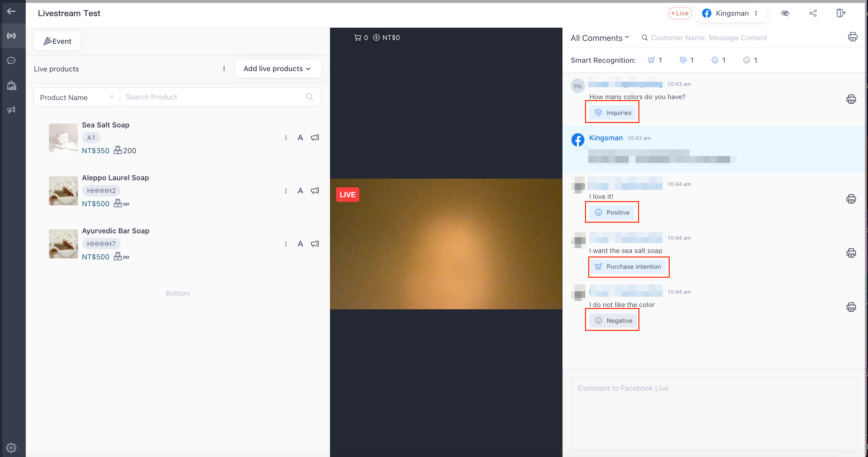Open the broadcast livestream sidebar icon
The height and width of the screenshot is (457, 868).
point(12,36)
